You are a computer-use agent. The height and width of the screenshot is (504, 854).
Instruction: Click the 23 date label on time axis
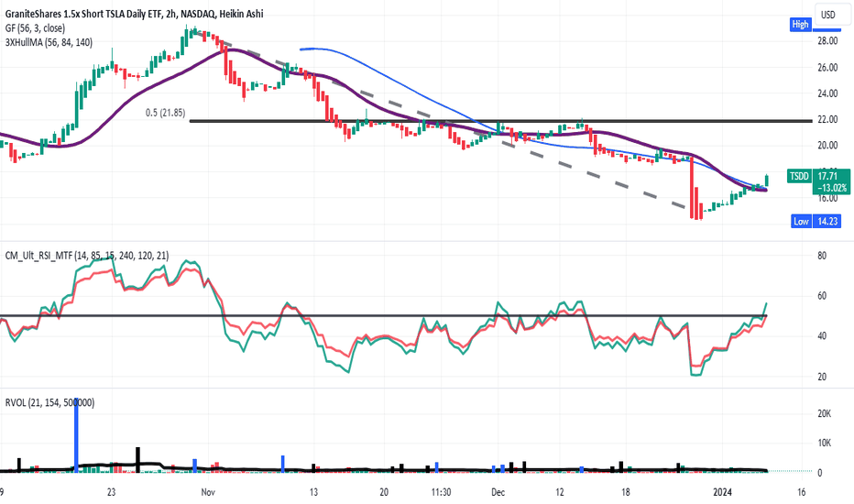112,492
